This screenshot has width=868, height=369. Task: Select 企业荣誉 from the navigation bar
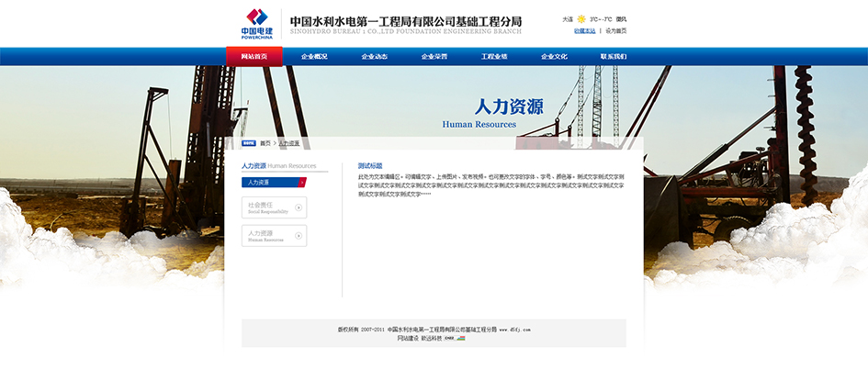[434, 57]
